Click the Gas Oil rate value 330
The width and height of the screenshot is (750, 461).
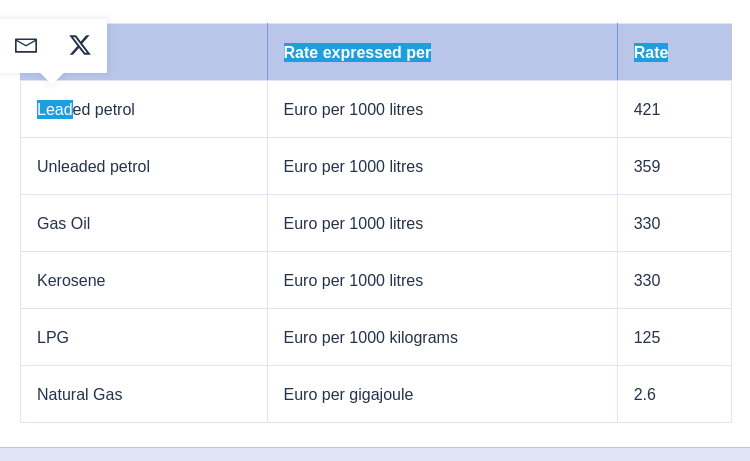click(x=647, y=223)
